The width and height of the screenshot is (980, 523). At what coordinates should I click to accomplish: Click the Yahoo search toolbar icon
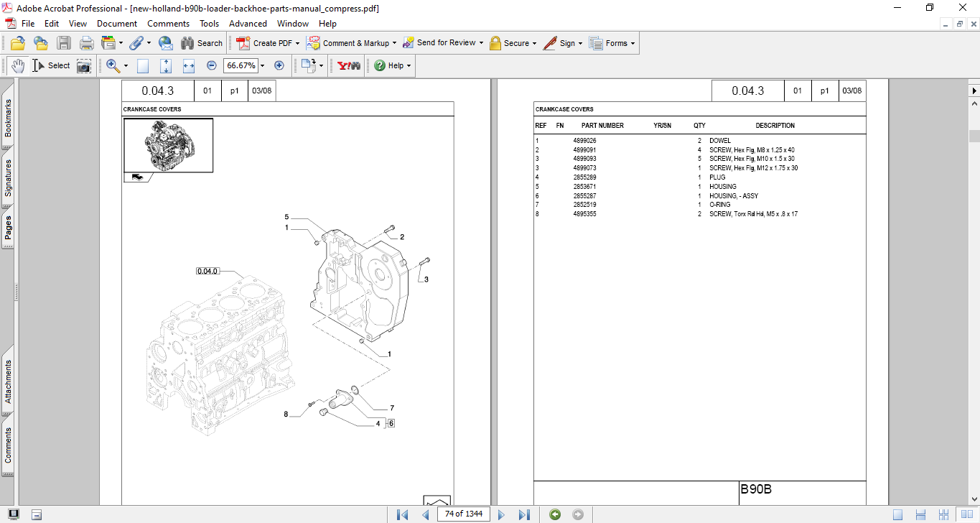click(x=349, y=65)
